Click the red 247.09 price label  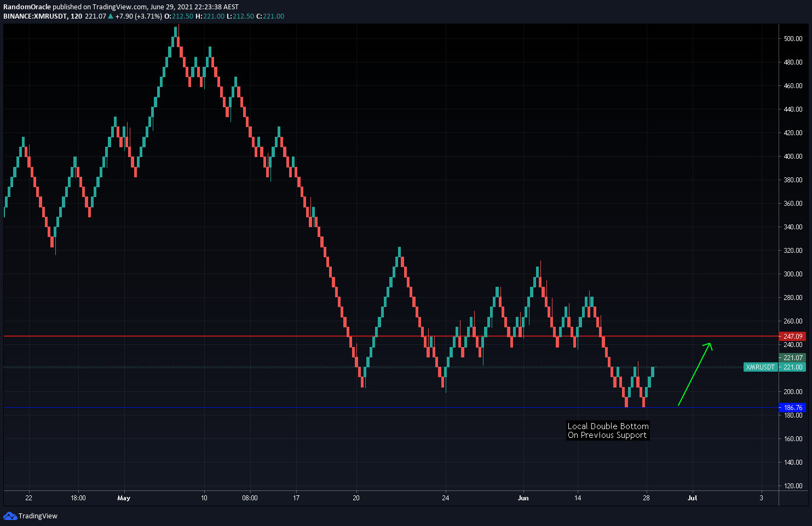[x=792, y=336]
